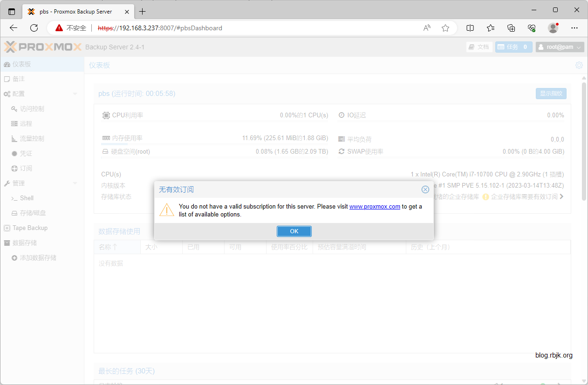This screenshot has width=588, height=385.
Task: Open a new browser tab
Action: (143, 11)
